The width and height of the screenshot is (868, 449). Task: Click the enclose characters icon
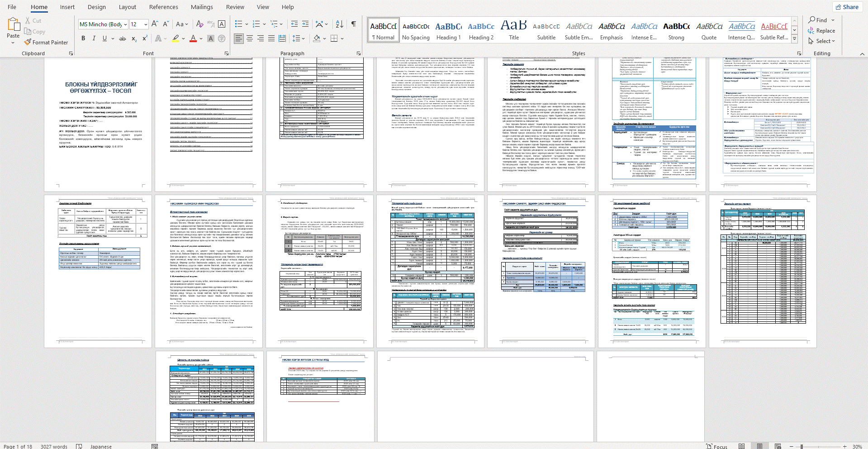[222, 38]
